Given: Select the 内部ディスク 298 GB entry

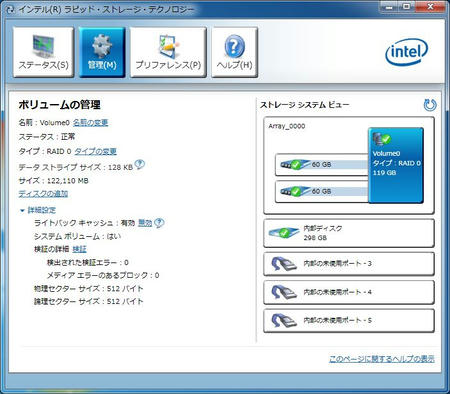Looking at the screenshot, I should point(349,233).
